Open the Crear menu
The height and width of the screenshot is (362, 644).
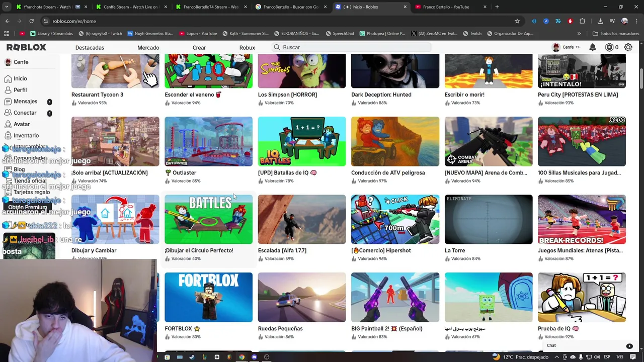pyautogui.click(x=199, y=48)
